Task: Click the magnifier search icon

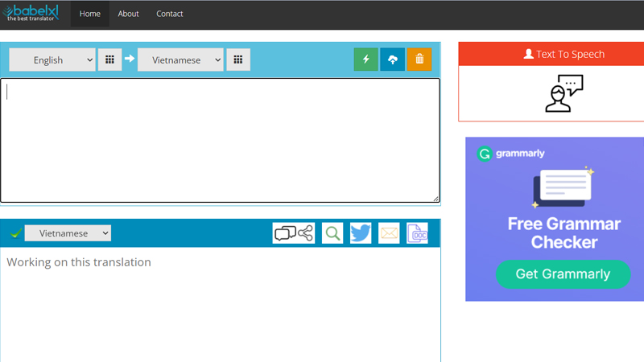Action: pos(332,233)
